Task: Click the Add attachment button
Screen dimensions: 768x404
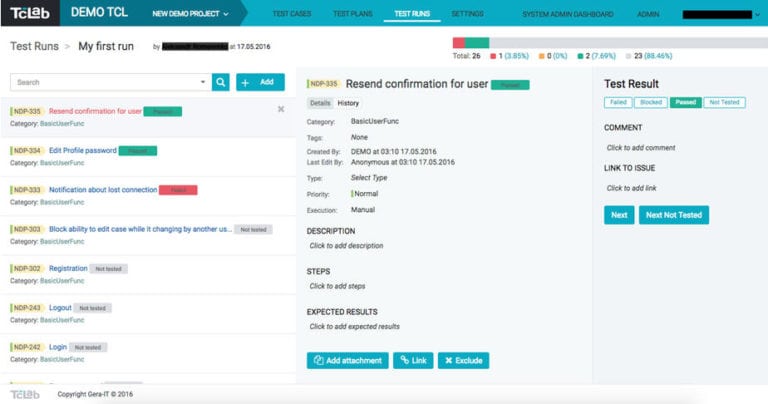Action: 348,360
